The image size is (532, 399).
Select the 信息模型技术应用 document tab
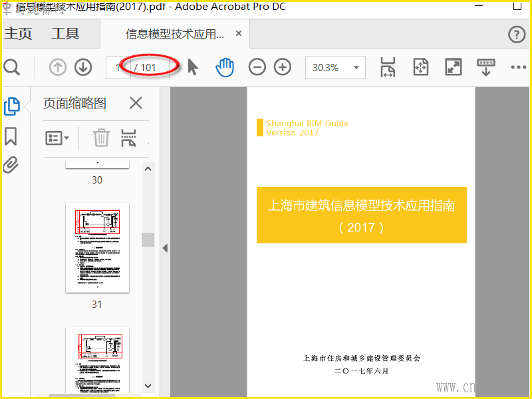(175, 34)
